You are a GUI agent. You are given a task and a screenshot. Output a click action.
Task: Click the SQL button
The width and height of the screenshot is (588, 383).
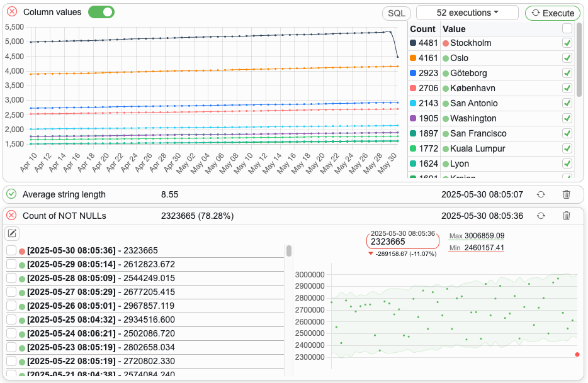pyautogui.click(x=396, y=13)
